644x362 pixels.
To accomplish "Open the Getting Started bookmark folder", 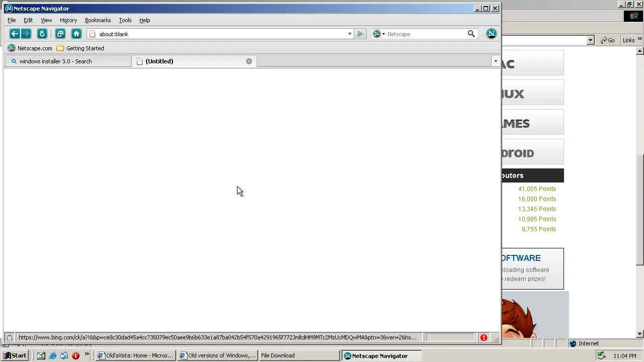I will click(80, 48).
